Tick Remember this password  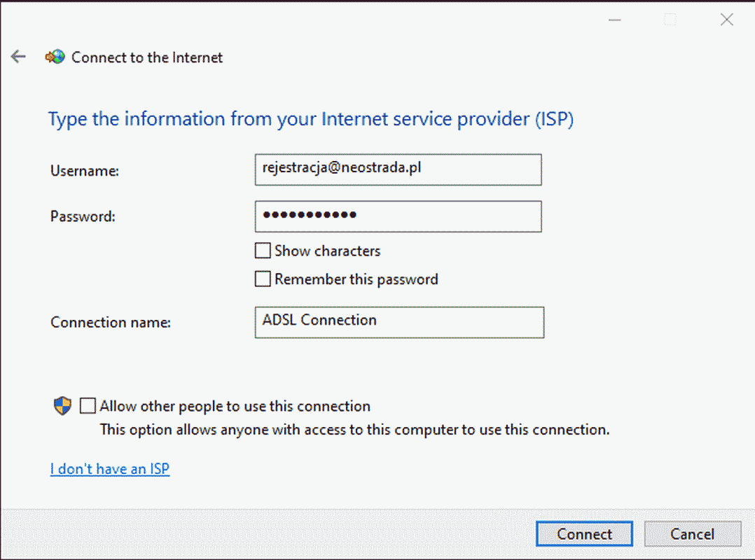[x=263, y=279]
